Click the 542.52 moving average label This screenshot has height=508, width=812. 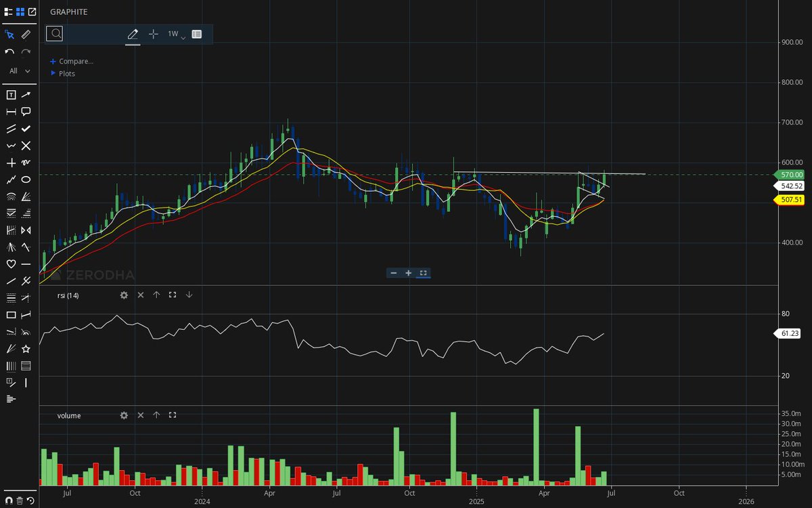click(x=790, y=186)
